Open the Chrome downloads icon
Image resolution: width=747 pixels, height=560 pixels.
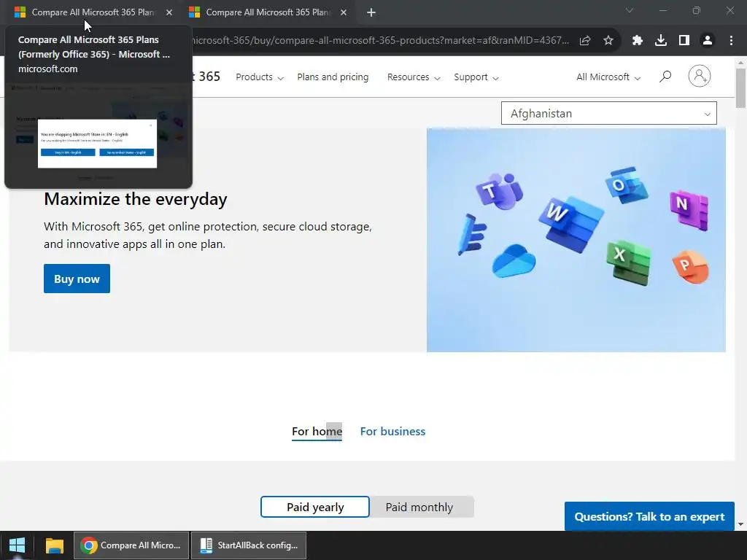[x=661, y=41]
